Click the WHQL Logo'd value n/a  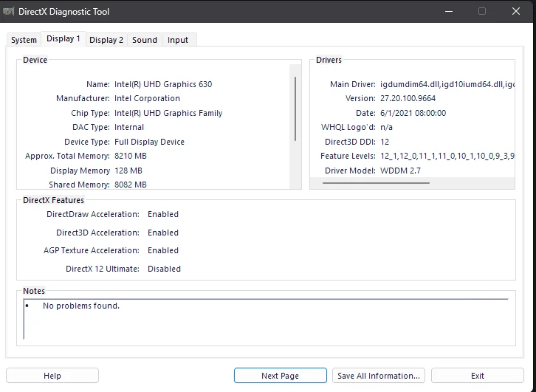(386, 127)
